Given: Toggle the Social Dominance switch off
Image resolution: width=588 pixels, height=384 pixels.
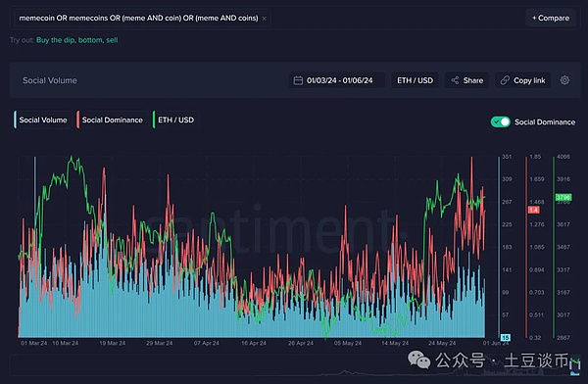Looking at the screenshot, I should pos(500,121).
